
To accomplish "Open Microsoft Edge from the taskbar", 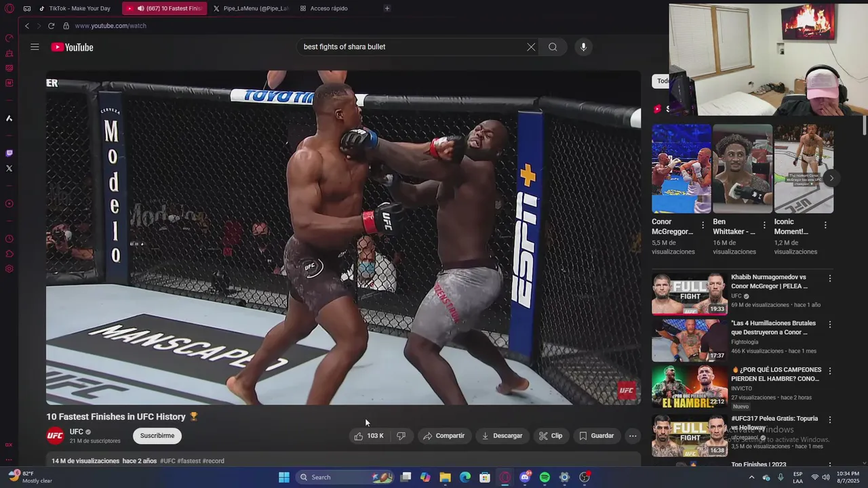I will pos(465,477).
